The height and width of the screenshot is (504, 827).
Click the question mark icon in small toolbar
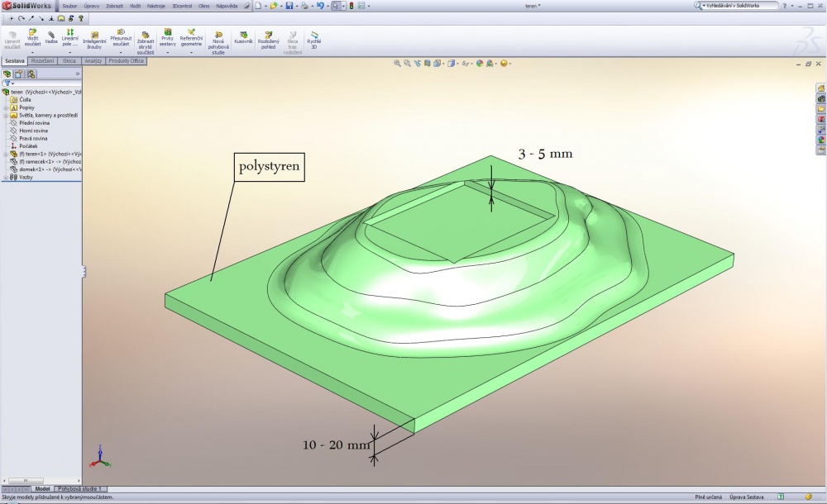[81, 18]
